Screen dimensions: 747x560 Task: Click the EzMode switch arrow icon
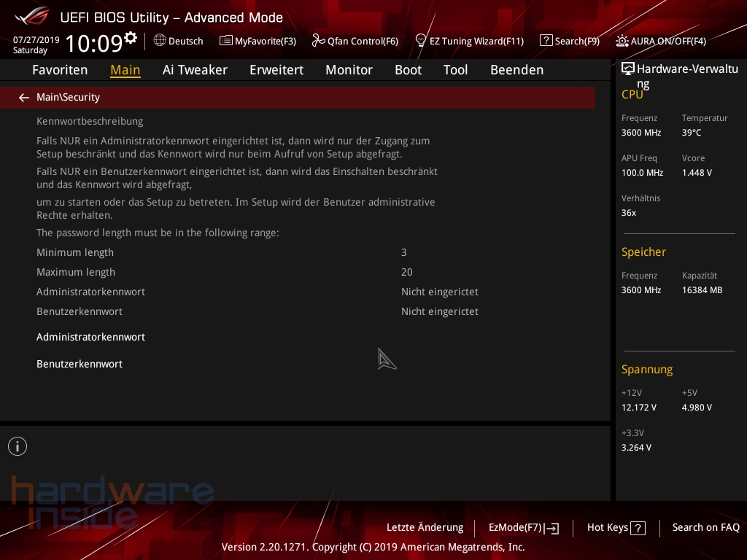[x=551, y=528]
